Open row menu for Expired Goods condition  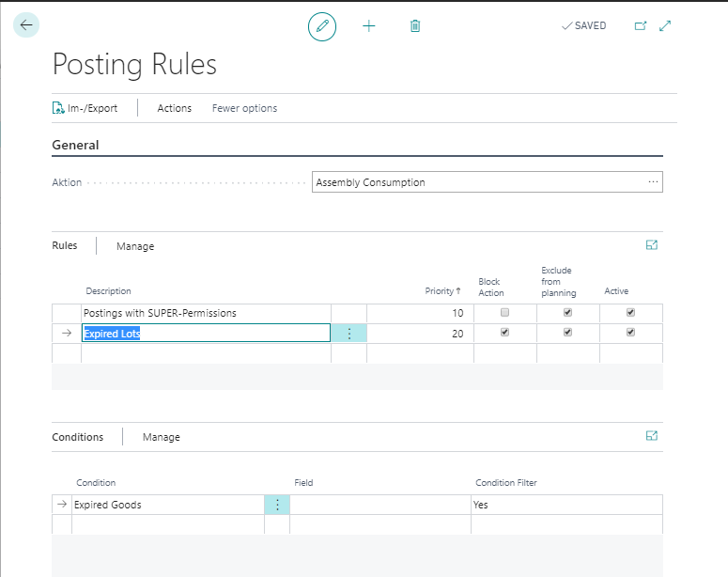point(277,505)
